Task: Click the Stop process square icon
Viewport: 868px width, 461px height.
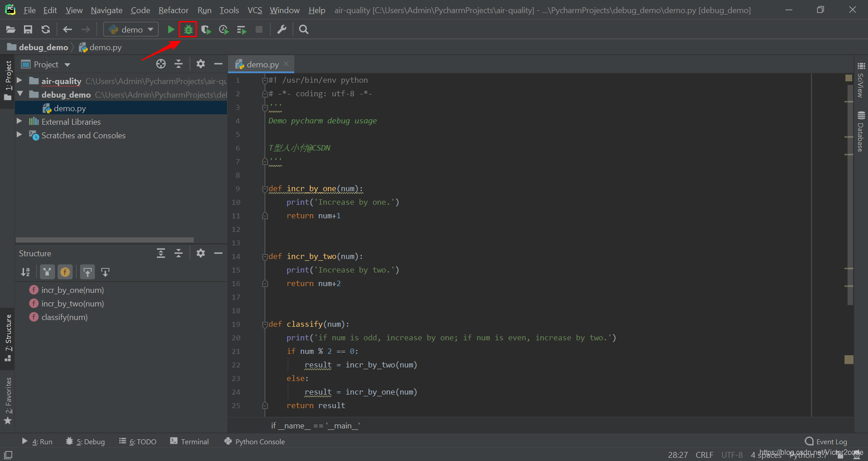Action: (x=259, y=30)
